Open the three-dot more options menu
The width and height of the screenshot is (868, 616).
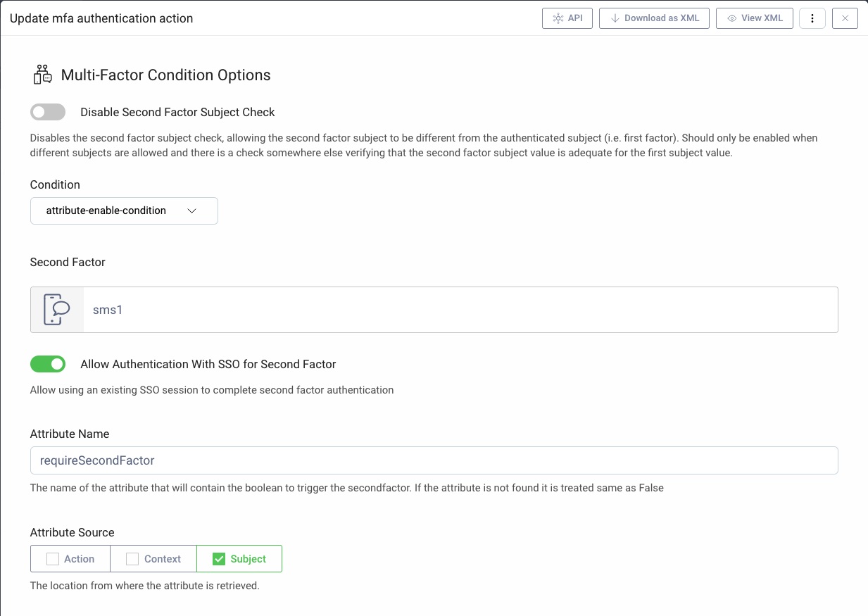[812, 18]
